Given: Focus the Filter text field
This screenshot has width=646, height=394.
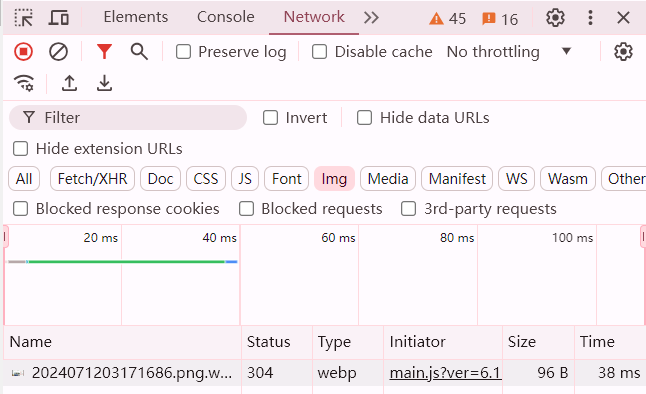Looking at the screenshot, I should coord(128,117).
